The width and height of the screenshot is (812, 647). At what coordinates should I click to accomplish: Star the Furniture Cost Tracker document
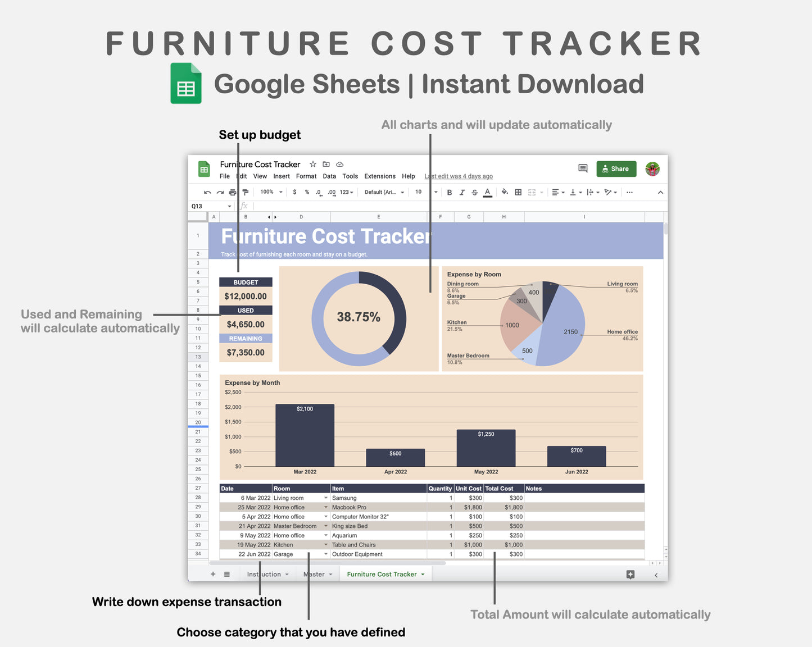[x=313, y=165]
